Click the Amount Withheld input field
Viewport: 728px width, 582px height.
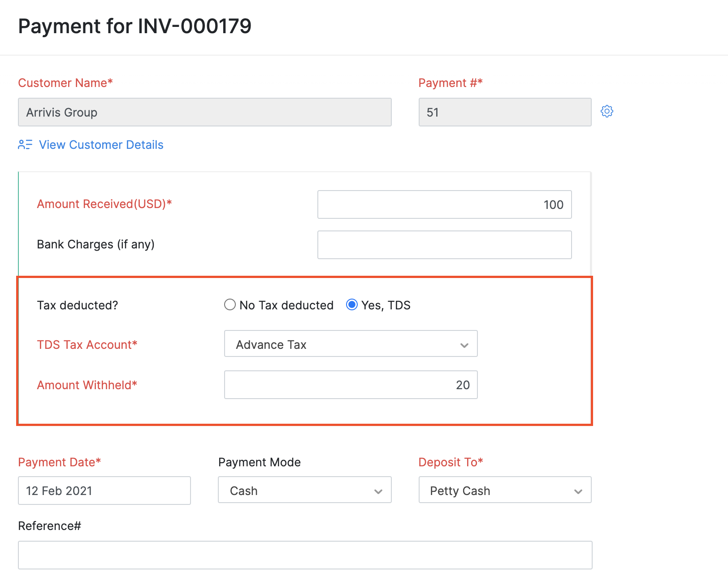[x=351, y=385]
